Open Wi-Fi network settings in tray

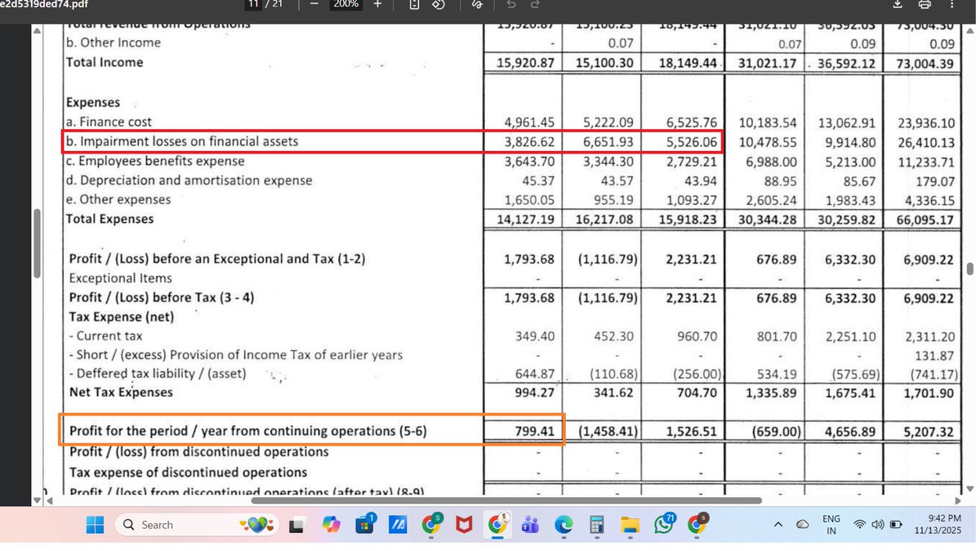click(x=859, y=524)
